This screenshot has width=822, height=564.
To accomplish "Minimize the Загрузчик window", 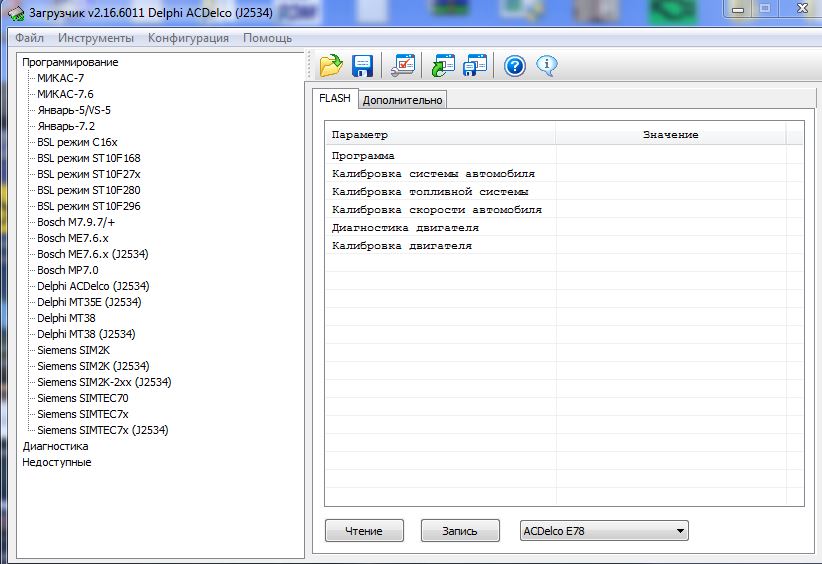I will pyautogui.click(x=738, y=9).
